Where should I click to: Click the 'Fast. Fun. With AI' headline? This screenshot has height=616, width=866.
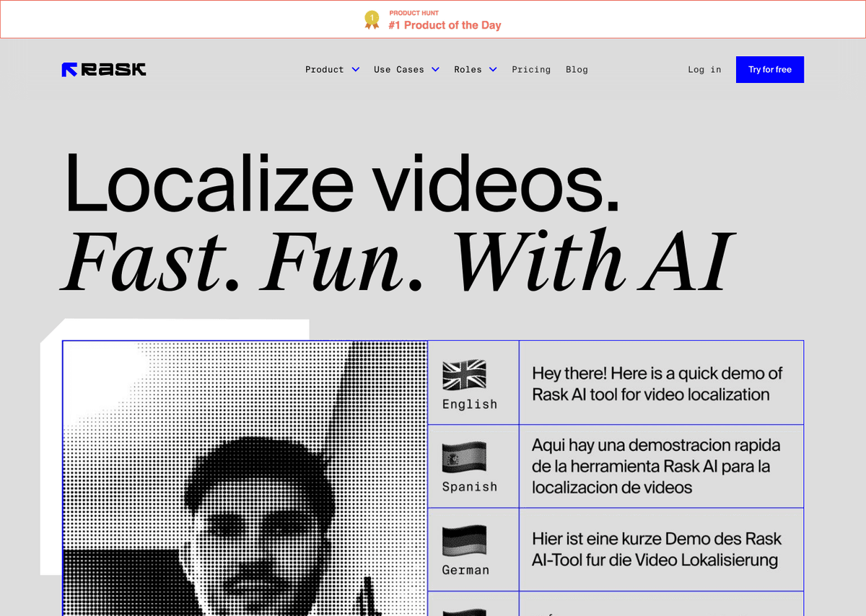[x=397, y=259]
